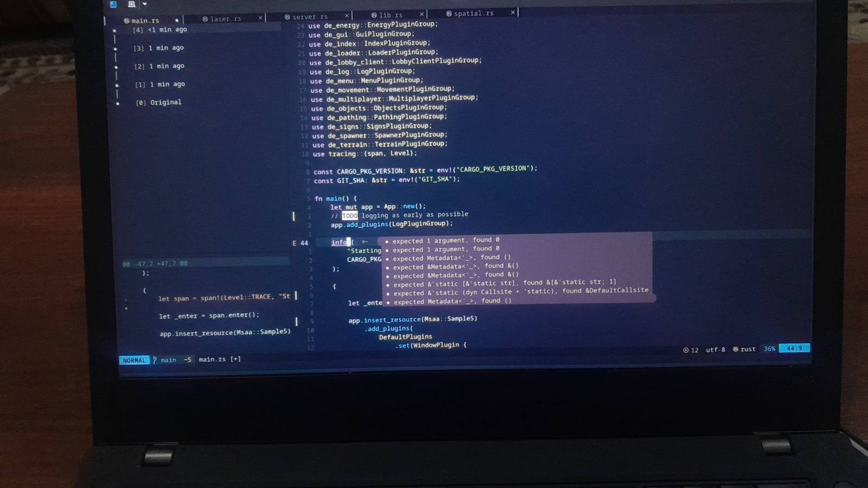Click the error count 12 indicator
Screen dimensions: 868x488
(x=691, y=350)
